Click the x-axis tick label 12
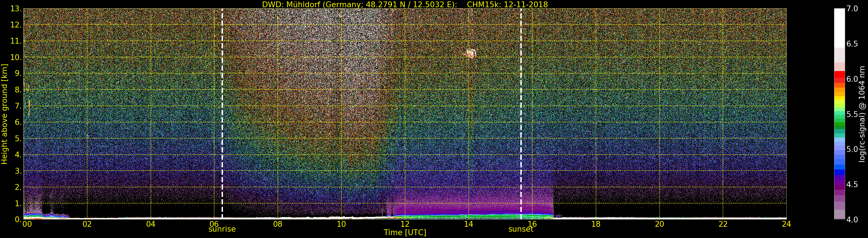 point(405,224)
